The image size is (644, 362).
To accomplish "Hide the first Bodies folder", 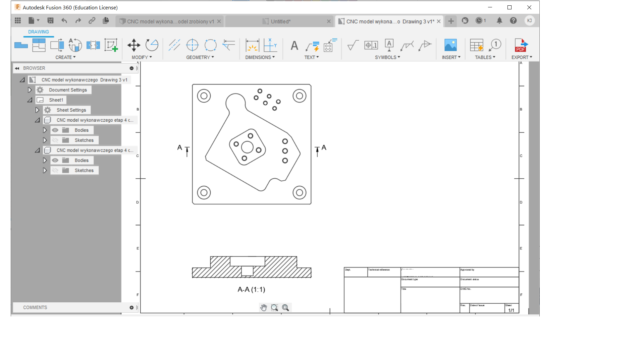I will click(55, 130).
